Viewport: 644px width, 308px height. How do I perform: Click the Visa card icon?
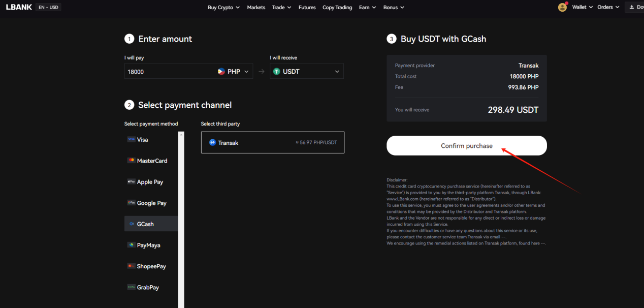pos(131,139)
